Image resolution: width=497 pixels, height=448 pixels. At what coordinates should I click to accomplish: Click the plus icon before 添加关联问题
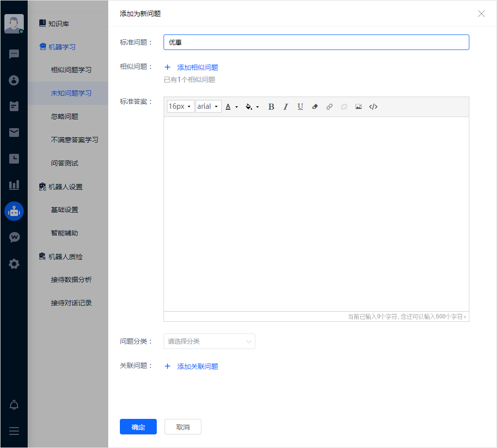167,366
